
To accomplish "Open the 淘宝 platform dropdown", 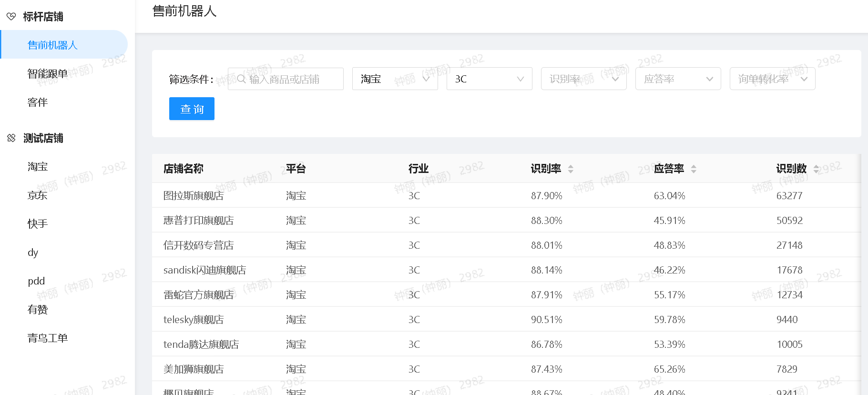I will pyautogui.click(x=395, y=79).
